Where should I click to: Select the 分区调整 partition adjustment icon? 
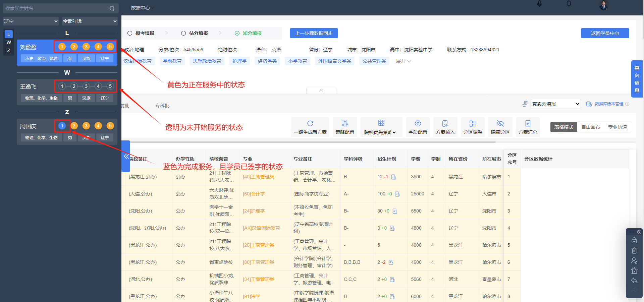(473, 127)
